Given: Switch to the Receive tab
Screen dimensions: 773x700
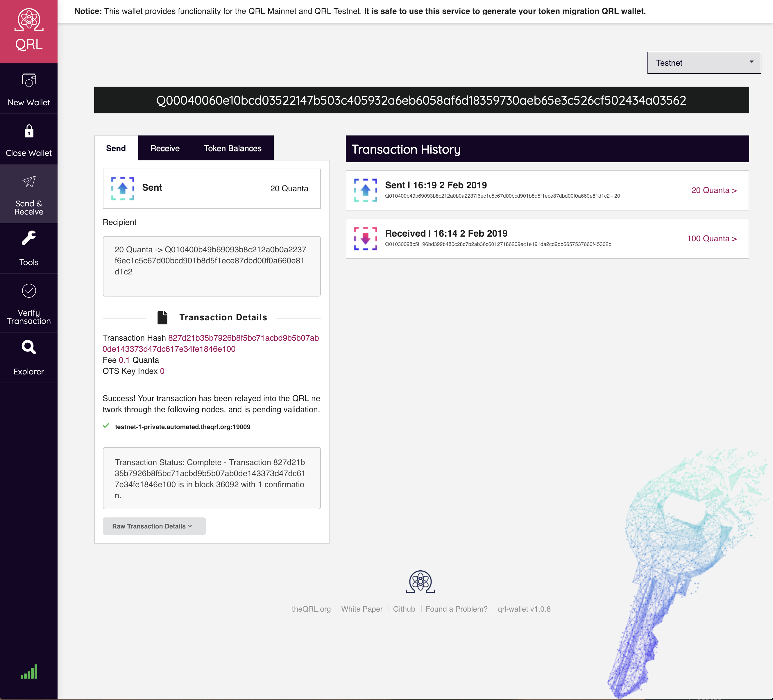Looking at the screenshot, I should coord(165,148).
